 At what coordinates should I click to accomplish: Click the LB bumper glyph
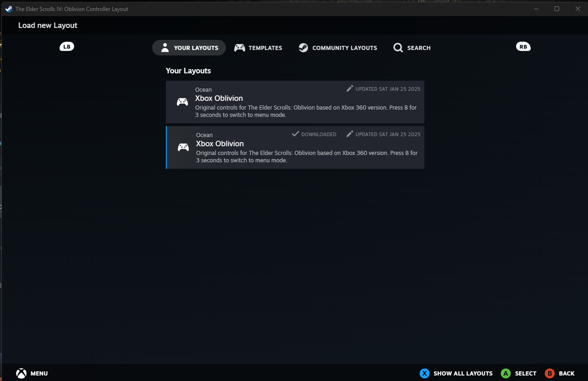tap(67, 46)
